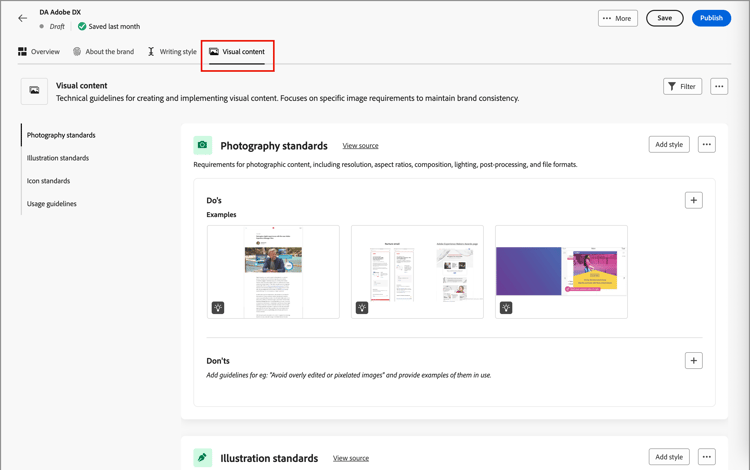Save the brand draft
Screen dimensions: 750x470
[x=664, y=18]
